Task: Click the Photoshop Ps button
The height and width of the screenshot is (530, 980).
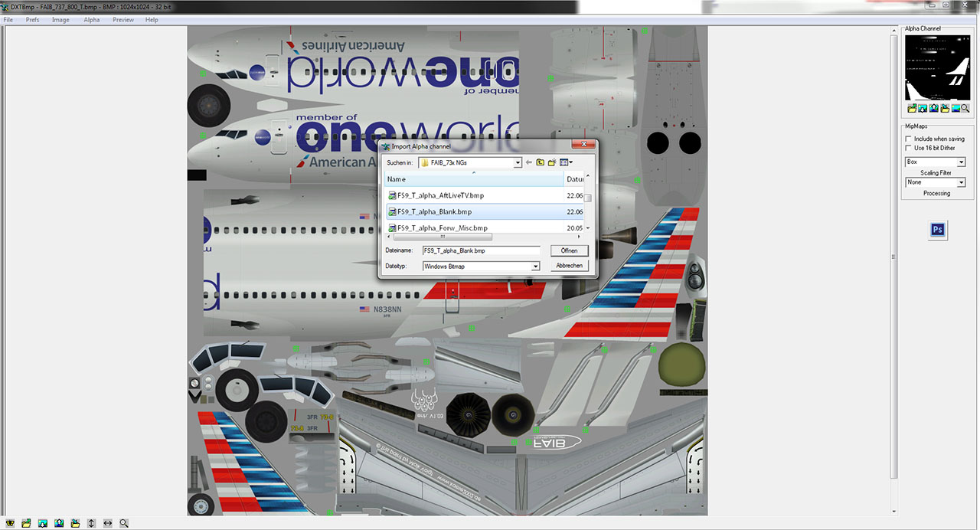Action: 938,229
